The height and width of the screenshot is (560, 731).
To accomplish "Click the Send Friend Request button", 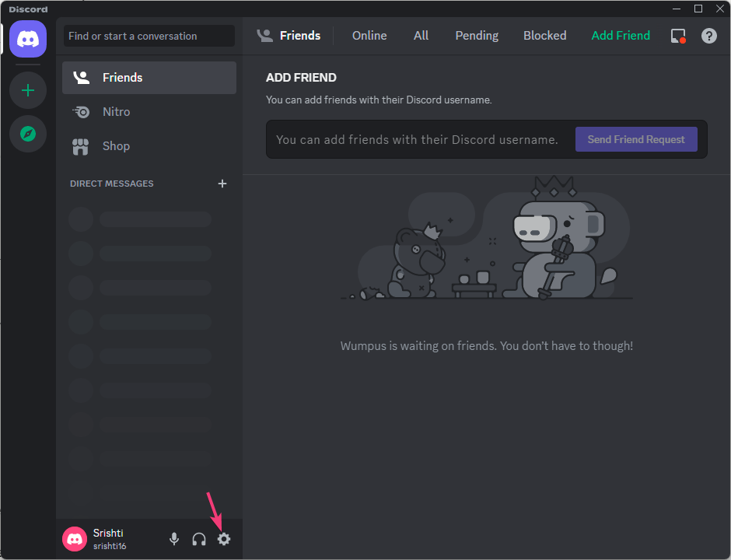I will point(636,139).
